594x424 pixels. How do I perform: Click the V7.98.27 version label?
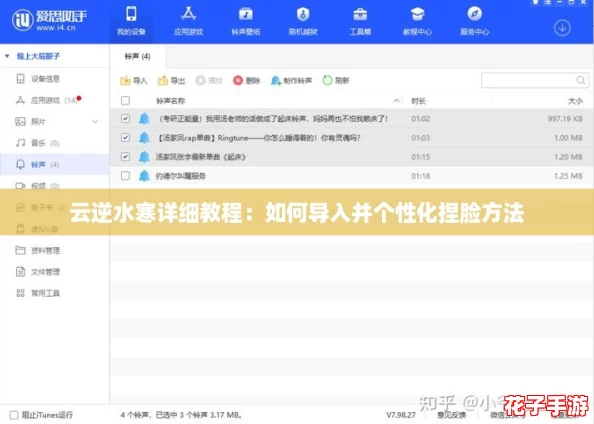[401, 415]
